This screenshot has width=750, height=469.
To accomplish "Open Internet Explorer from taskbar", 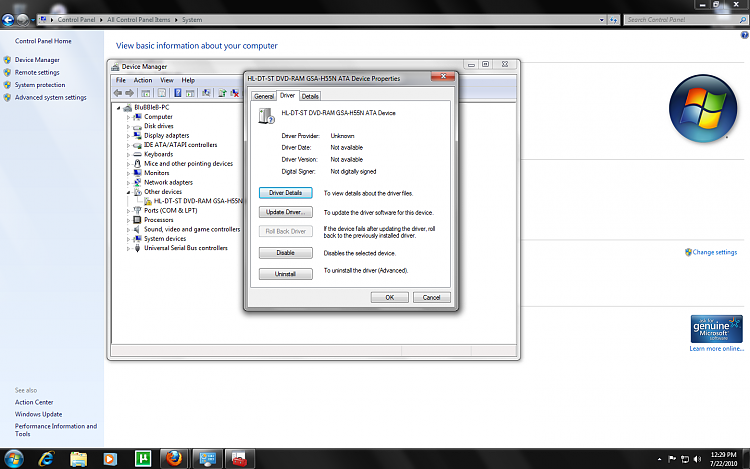I will [46, 459].
